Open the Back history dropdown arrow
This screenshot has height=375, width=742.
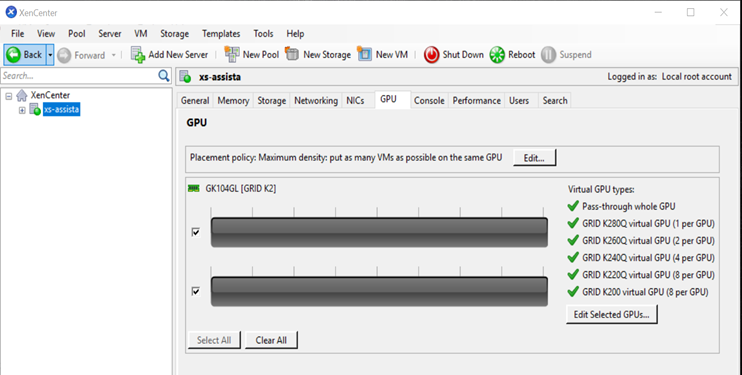[x=50, y=55]
